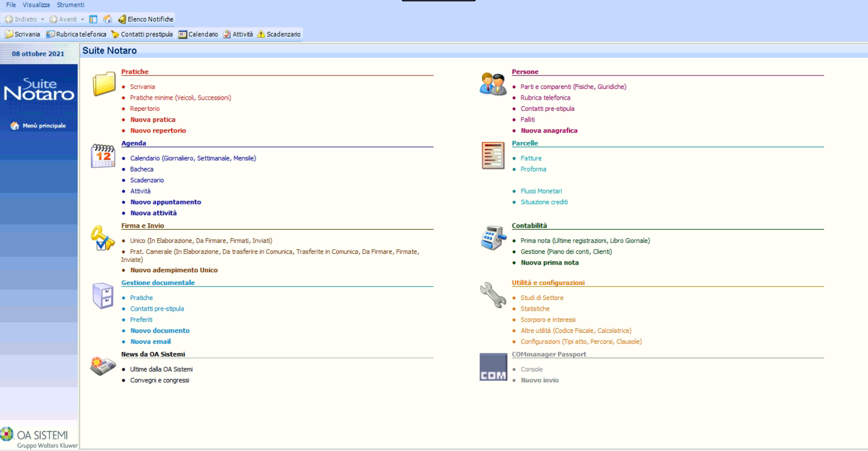This screenshot has width=868, height=451.
Task: Open Configurazioni (Tipi atto, Percorsi, Clausole)
Action: coord(581,342)
